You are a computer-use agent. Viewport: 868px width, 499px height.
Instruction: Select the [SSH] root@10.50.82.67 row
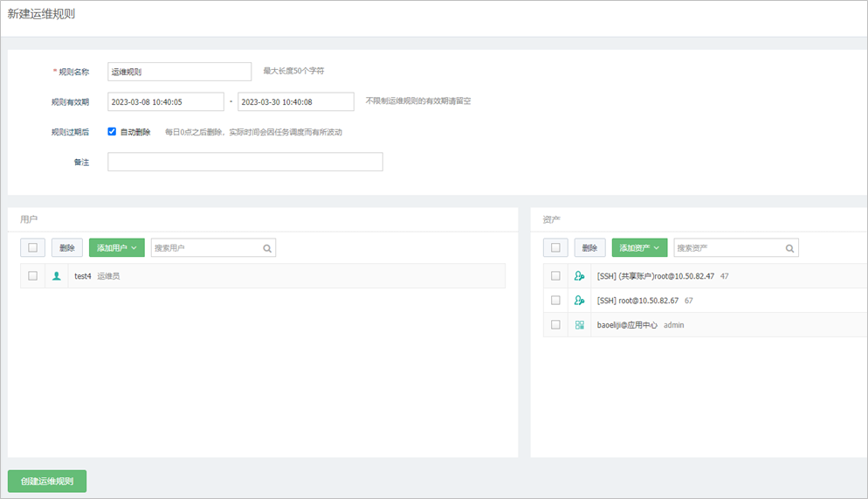pyautogui.click(x=706, y=300)
